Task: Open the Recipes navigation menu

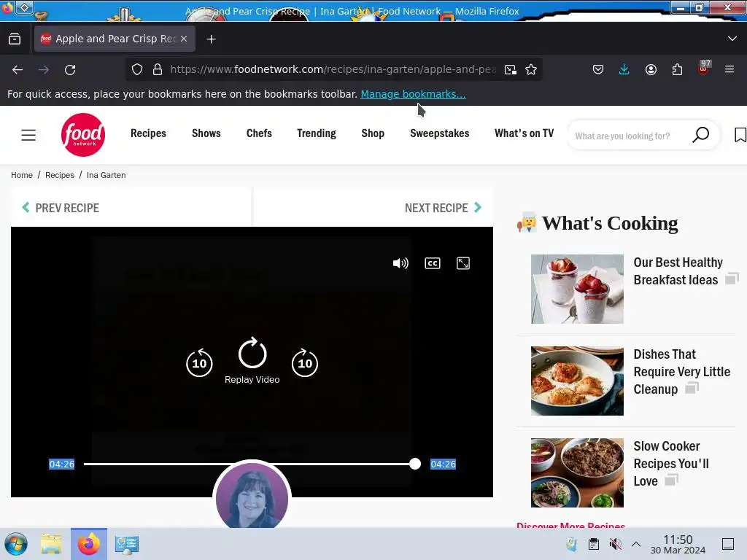Action: (x=148, y=133)
